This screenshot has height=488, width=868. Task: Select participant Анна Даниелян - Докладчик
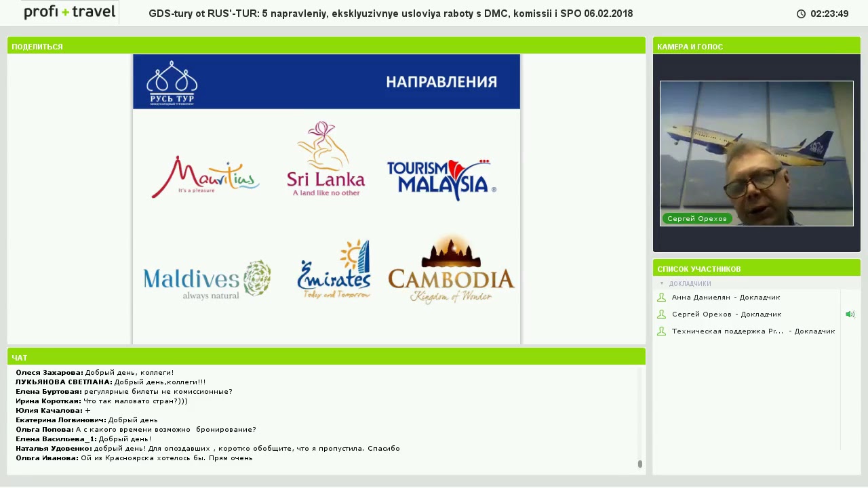coord(726,298)
